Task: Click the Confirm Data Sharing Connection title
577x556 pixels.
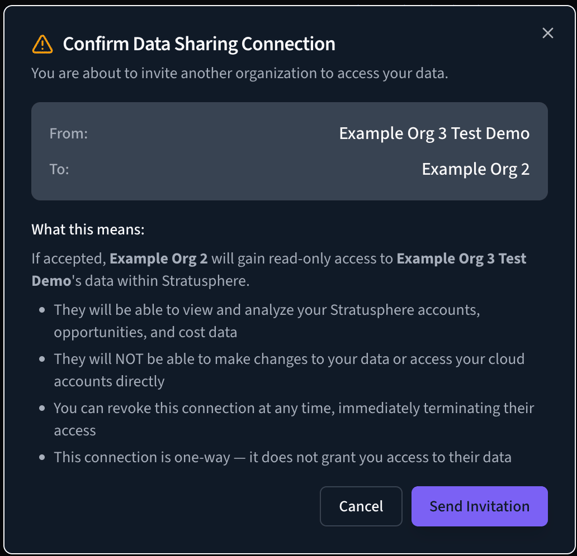Action: click(199, 44)
